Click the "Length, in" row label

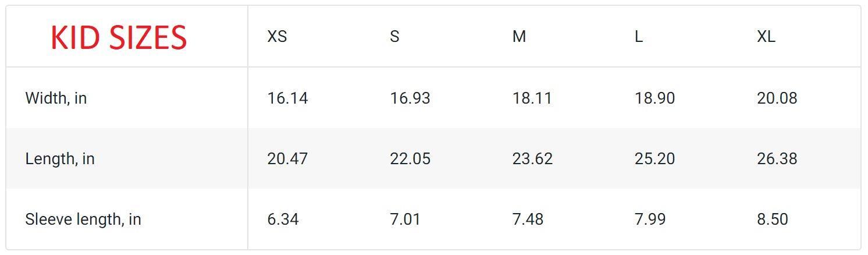(60, 158)
